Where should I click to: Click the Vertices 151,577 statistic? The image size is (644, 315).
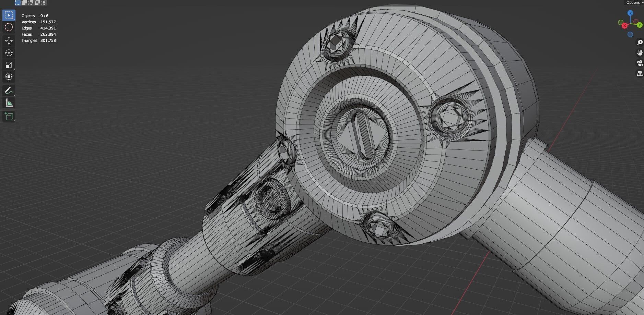(38, 22)
